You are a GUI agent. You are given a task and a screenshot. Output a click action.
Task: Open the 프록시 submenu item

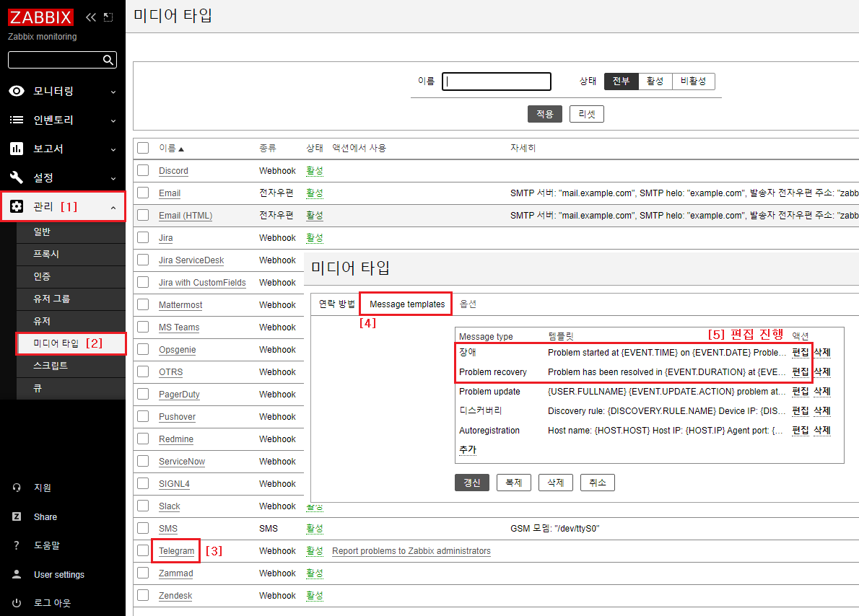tap(71, 254)
